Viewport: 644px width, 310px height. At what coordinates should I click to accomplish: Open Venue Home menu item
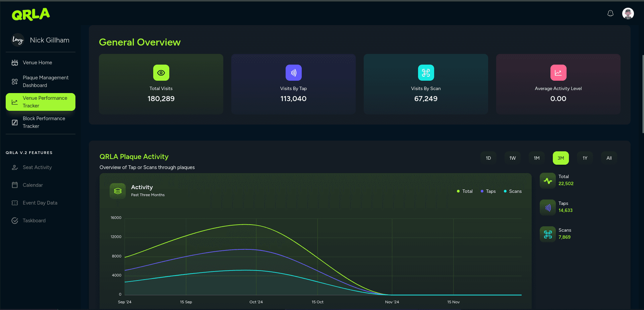pos(41,63)
